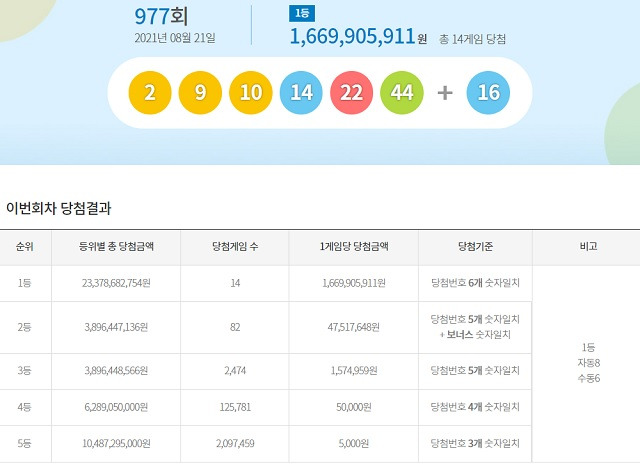The height and width of the screenshot is (467, 640).
Task: Click criteria 당첨번호 4개 숫자일치
Action: click(x=476, y=407)
